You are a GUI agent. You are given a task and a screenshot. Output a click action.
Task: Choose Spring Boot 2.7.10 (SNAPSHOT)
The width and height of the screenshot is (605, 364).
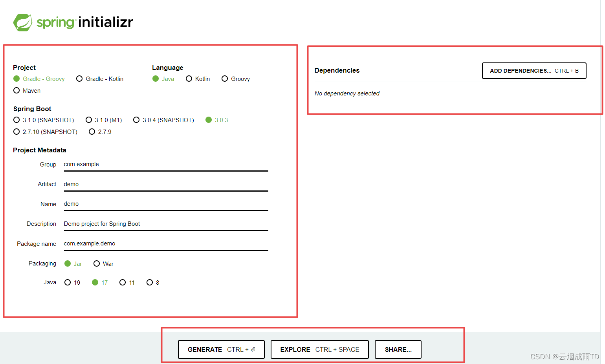(x=45, y=132)
